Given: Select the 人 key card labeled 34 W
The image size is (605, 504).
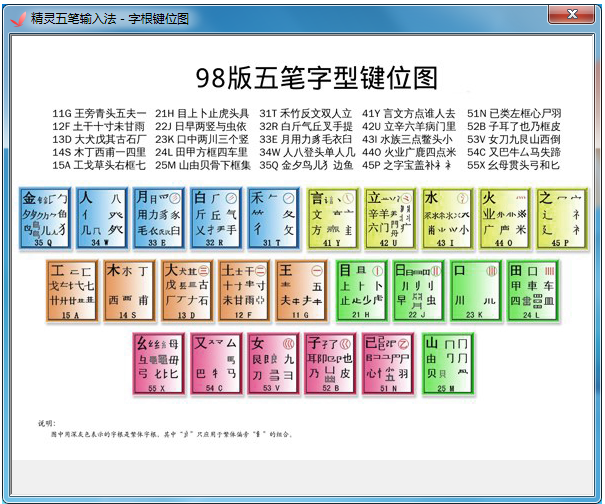Looking at the screenshot, I should (x=102, y=218).
